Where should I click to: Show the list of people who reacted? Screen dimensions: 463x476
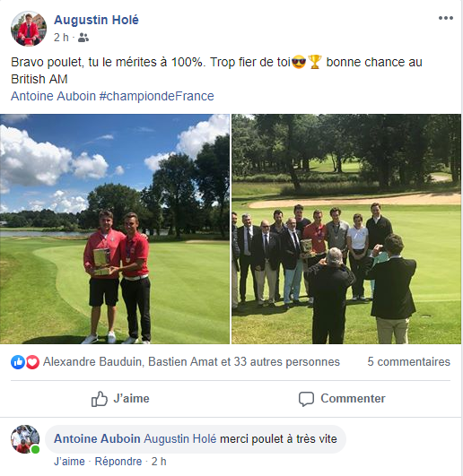pos(191,362)
